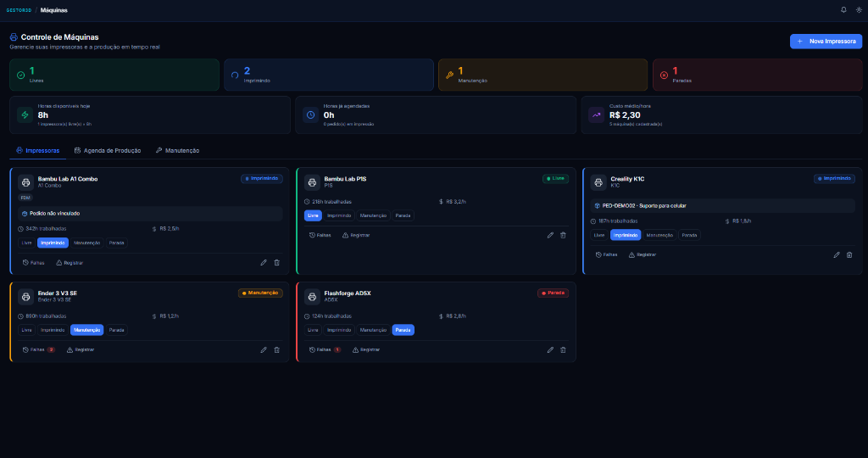The height and width of the screenshot is (458, 868).
Task: Edit the Bambu Lab A1 Combo printer
Action: (x=264, y=263)
